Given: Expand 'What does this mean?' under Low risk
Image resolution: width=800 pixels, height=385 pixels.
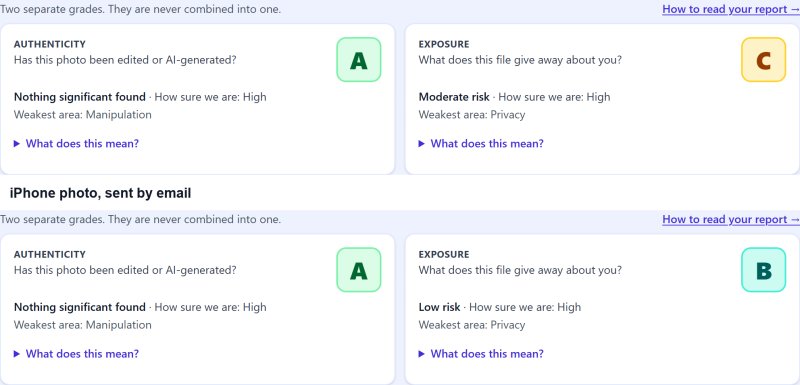Looking at the screenshot, I should click(481, 353).
